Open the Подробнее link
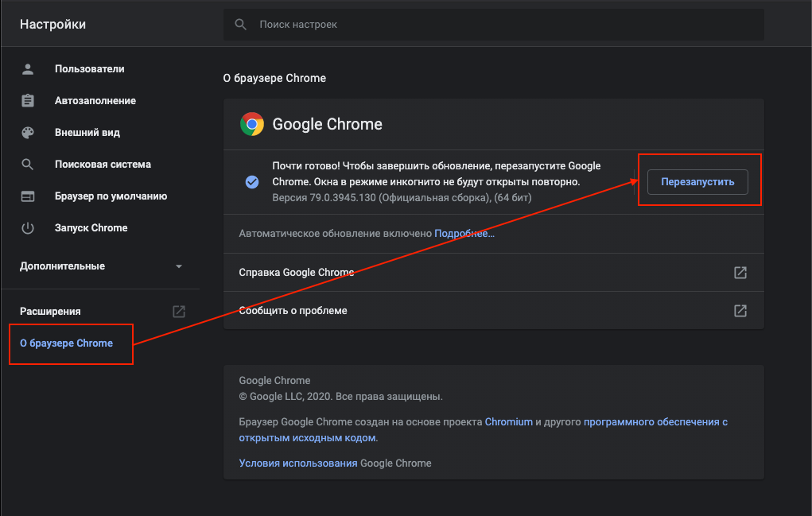 pyautogui.click(x=464, y=234)
